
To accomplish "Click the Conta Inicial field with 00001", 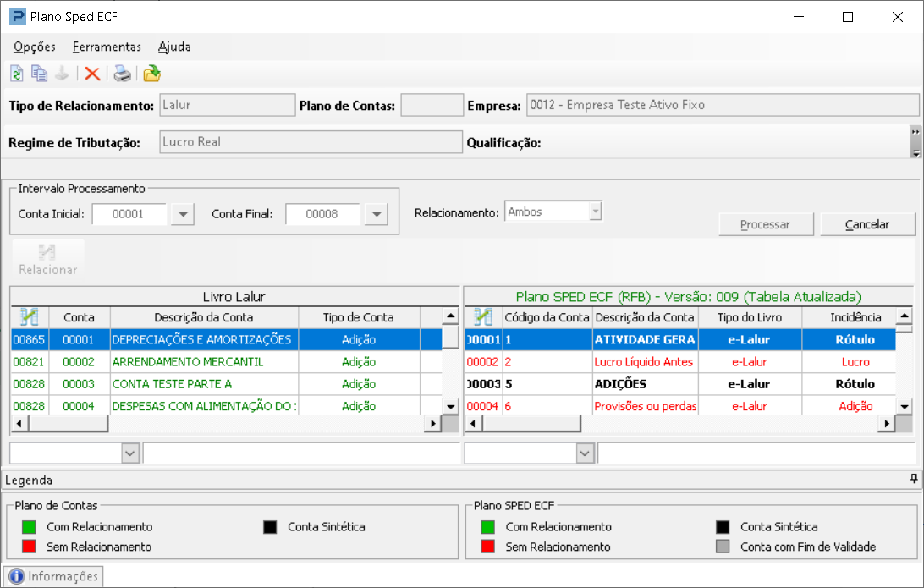I will click(129, 214).
